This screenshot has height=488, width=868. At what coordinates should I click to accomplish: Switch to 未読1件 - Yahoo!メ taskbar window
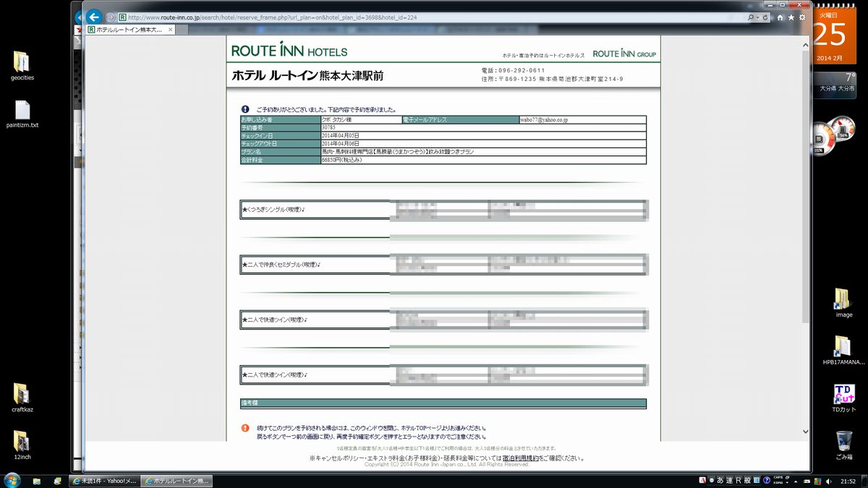[105, 481]
